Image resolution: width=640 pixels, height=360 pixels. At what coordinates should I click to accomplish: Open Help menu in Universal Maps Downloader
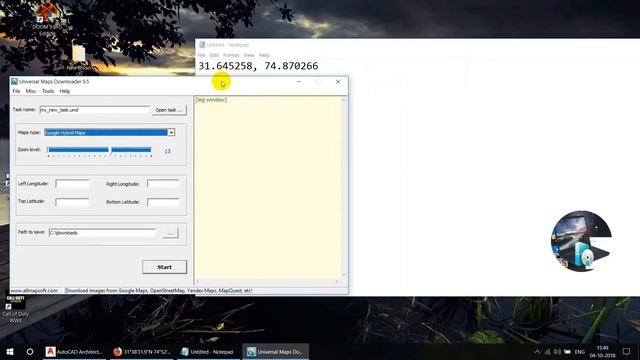(x=65, y=91)
